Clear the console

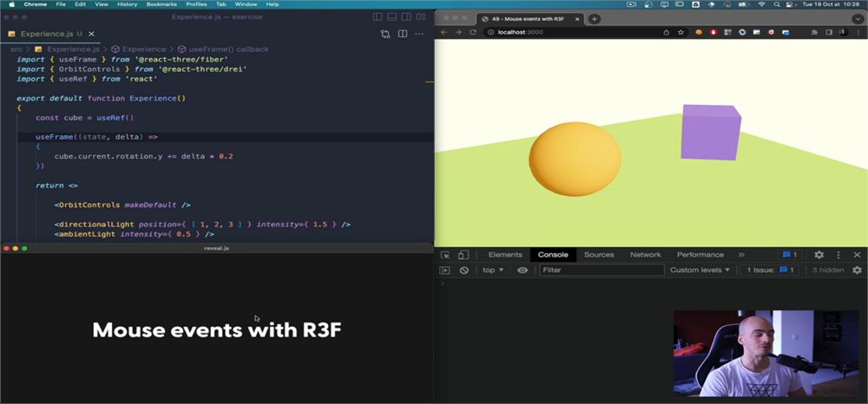pos(464,270)
